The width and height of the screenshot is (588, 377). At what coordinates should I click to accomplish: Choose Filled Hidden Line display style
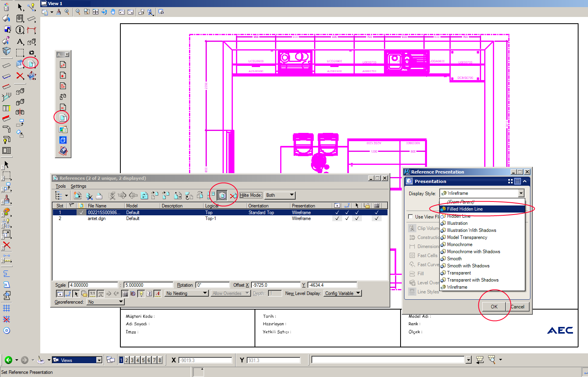coord(465,209)
